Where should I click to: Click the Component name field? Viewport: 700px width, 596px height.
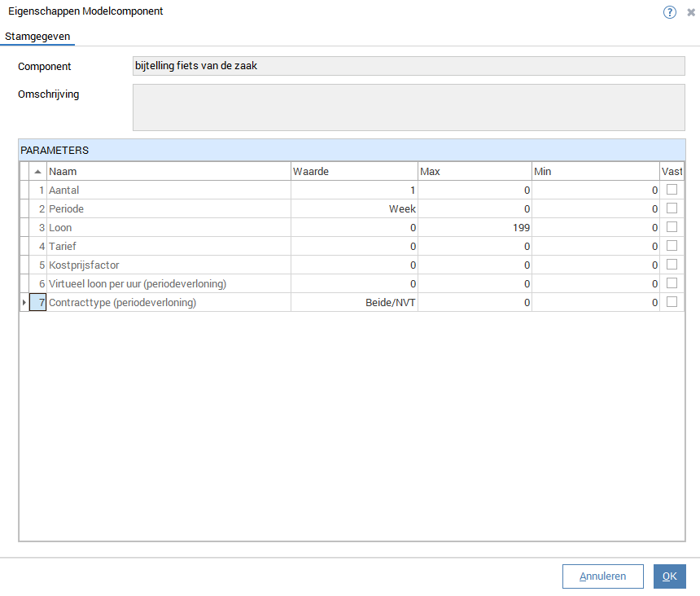[x=409, y=66]
